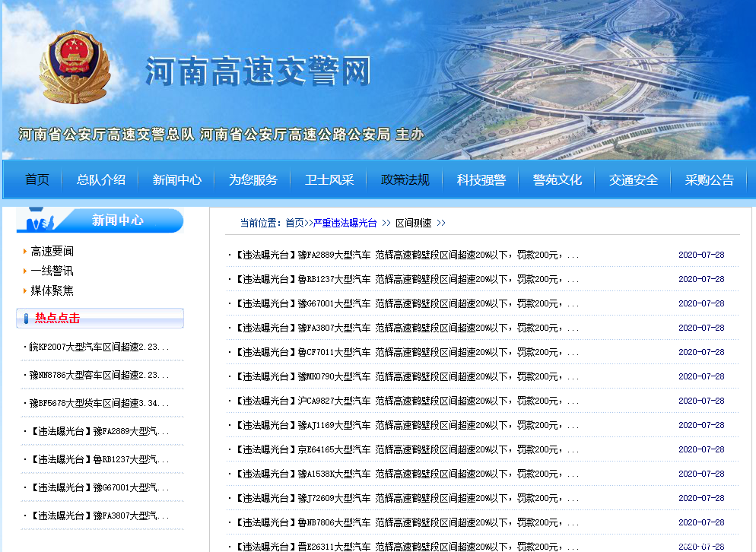Open main list entry 豫FA2889大型汽车
756x552 pixels.
click(406, 255)
